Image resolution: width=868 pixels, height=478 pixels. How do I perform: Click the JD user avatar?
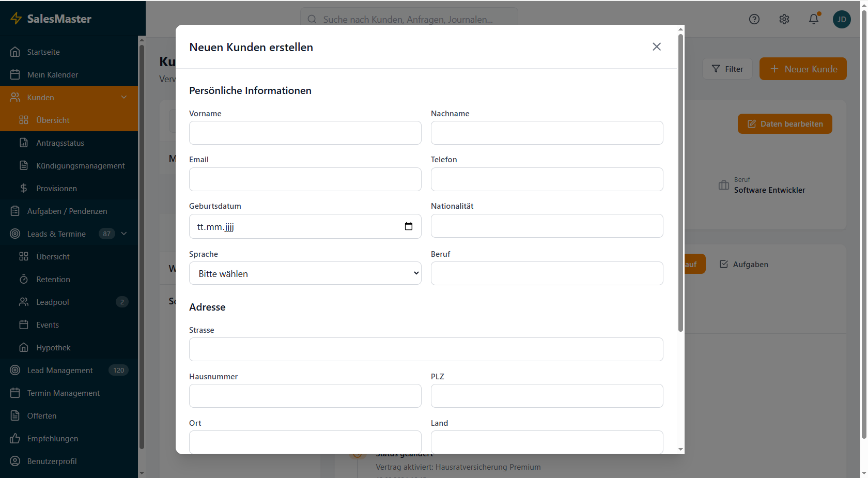click(x=842, y=19)
